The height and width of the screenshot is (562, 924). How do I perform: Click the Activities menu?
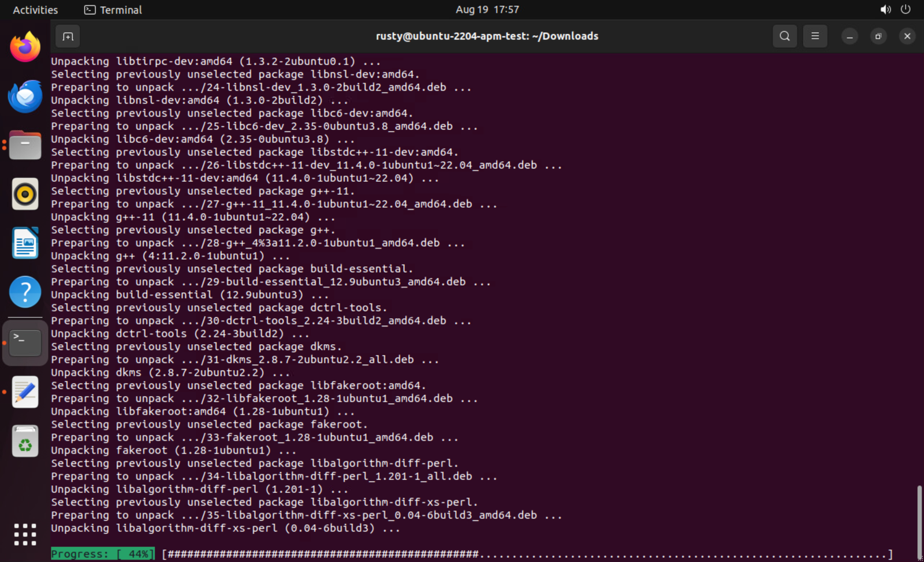tap(35, 10)
